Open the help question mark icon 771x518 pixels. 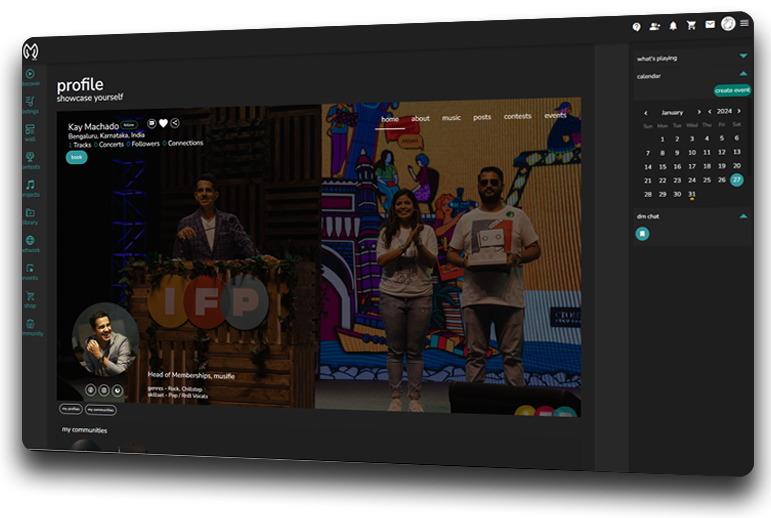tap(637, 27)
